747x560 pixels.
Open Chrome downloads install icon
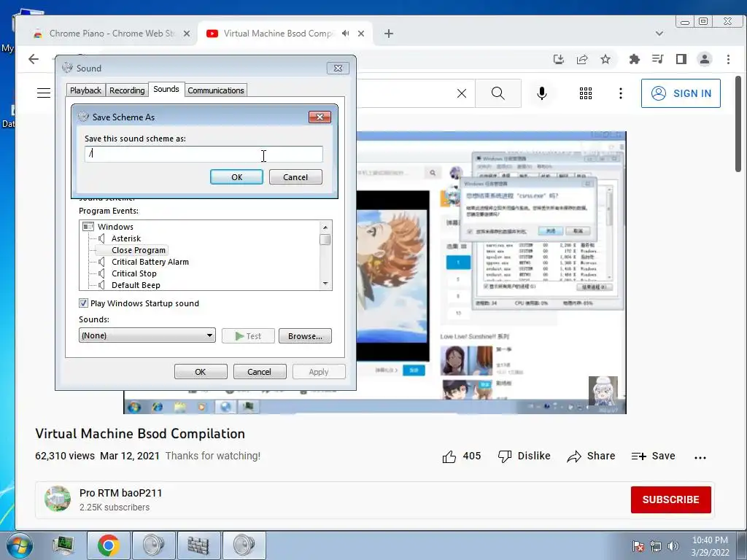point(558,59)
